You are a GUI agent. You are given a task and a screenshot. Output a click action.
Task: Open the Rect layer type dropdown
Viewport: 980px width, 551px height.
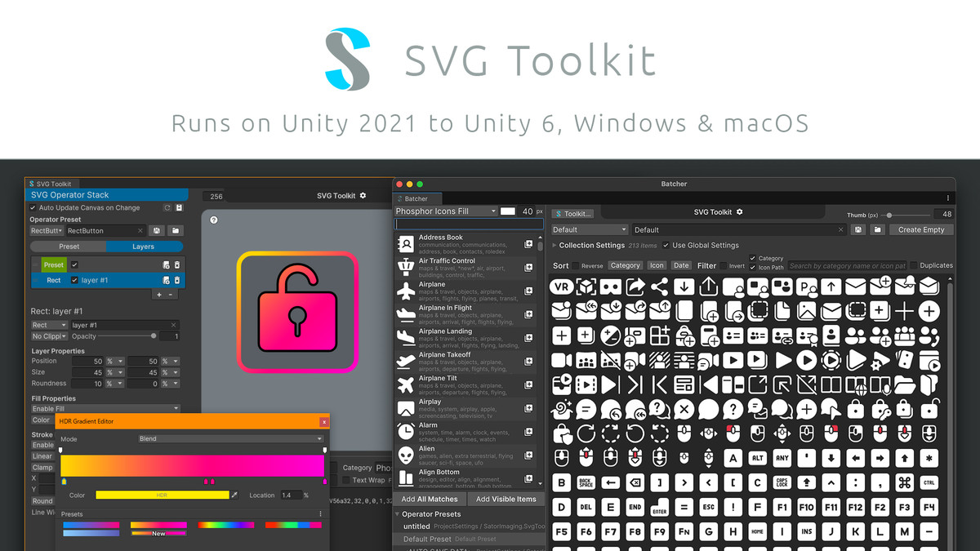pyautogui.click(x=48, y=325)
